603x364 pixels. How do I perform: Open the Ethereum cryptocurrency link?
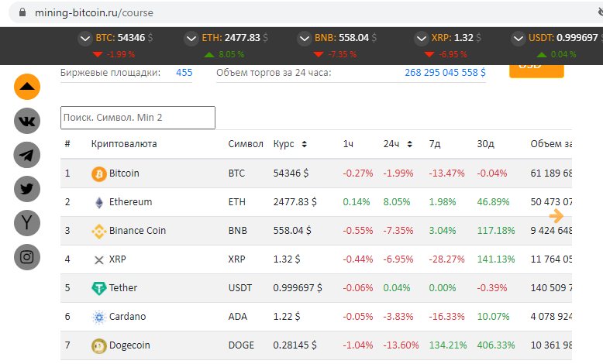(x=130, y=202)
